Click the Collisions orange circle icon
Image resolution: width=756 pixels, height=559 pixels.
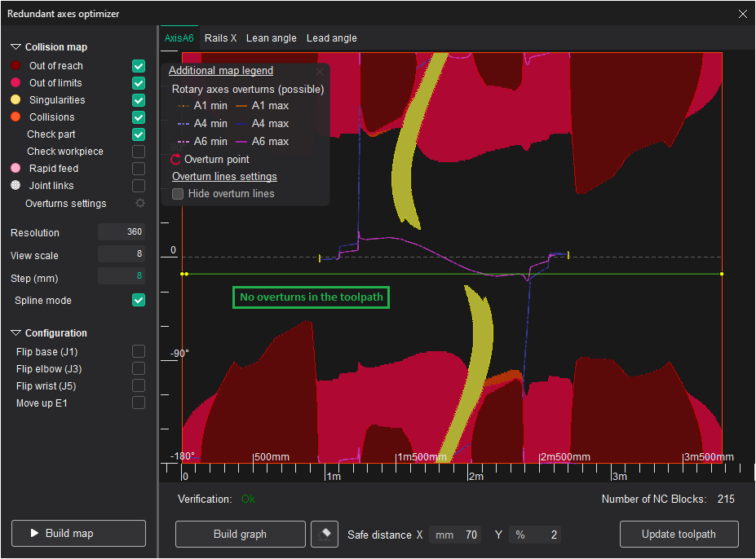(x=15, y=117)
